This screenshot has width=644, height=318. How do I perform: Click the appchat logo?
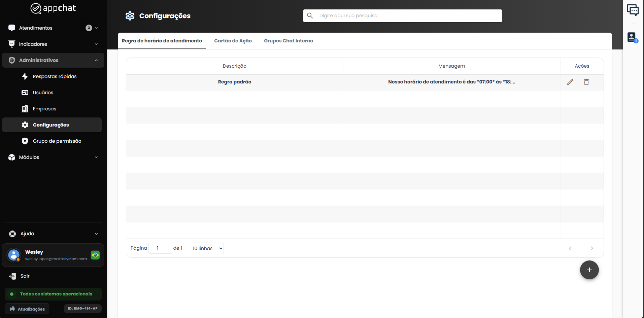(x=53, y=8)
